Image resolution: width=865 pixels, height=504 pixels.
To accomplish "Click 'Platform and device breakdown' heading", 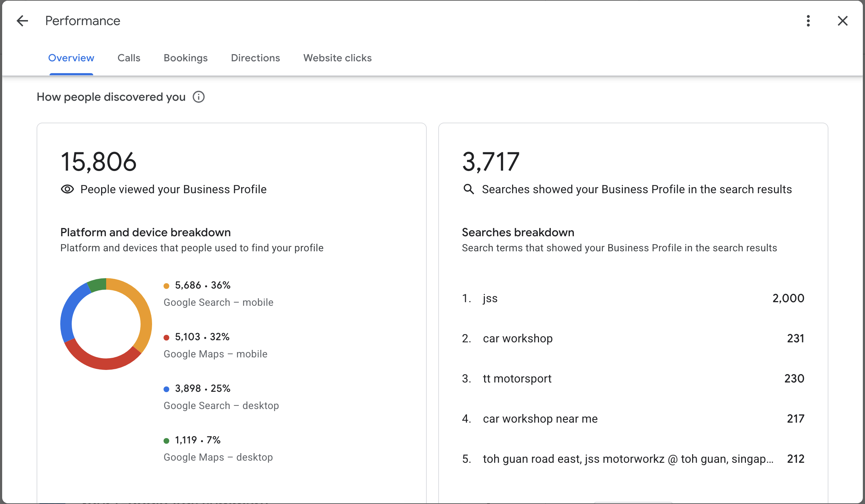I will pos(146,232).
